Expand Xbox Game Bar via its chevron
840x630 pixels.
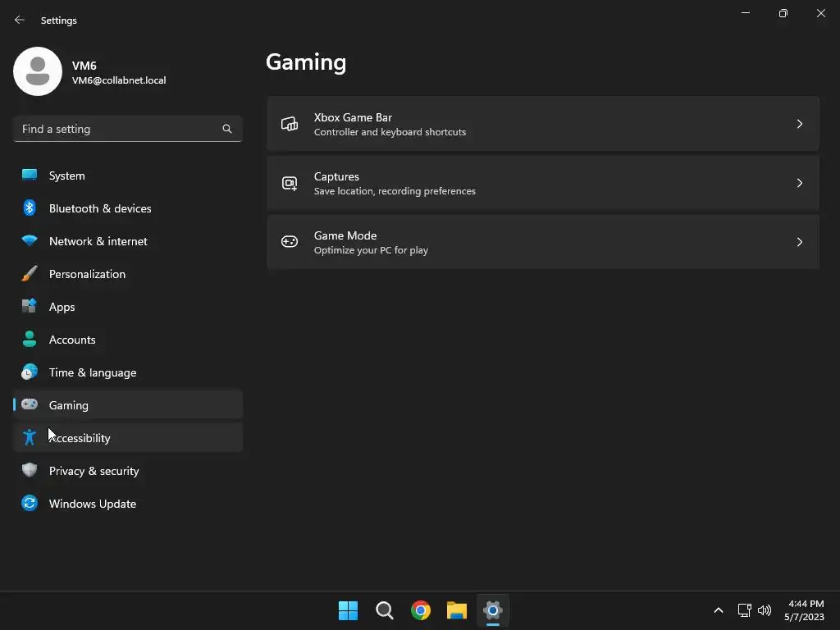click(x=799, y=125)
